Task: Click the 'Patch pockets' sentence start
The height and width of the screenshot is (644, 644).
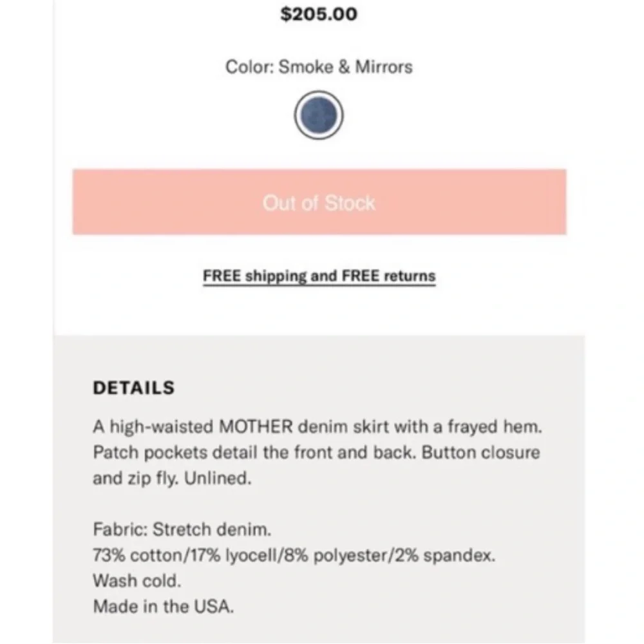Action: coord(150,453)
